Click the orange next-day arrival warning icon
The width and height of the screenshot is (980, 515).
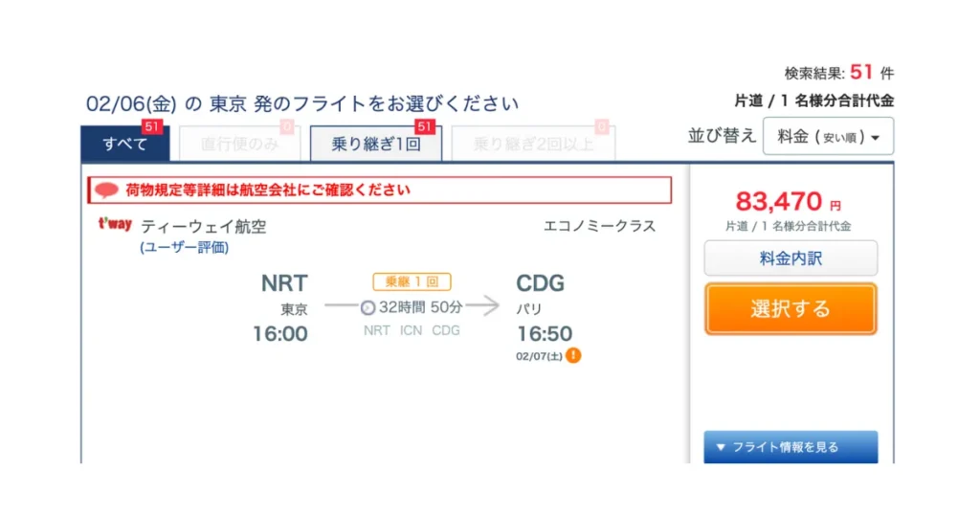pyautogui.click(x=573, y=355)
